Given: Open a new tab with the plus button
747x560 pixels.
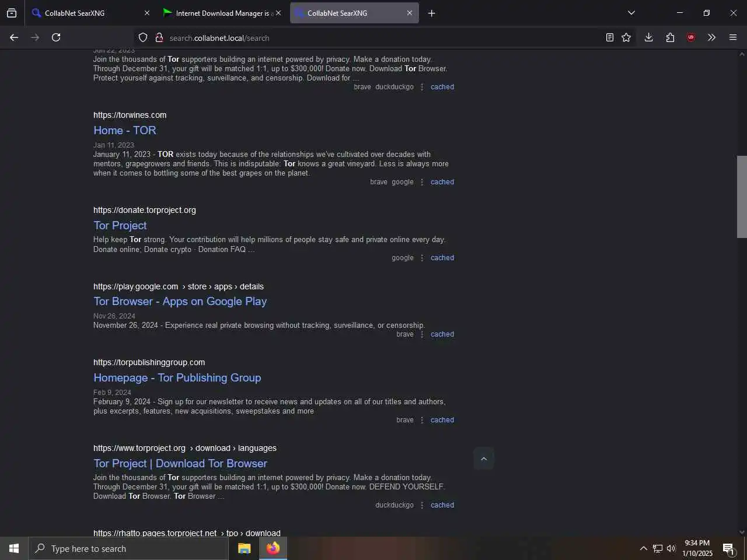Looking at the screenshot, I should point(431,13).
